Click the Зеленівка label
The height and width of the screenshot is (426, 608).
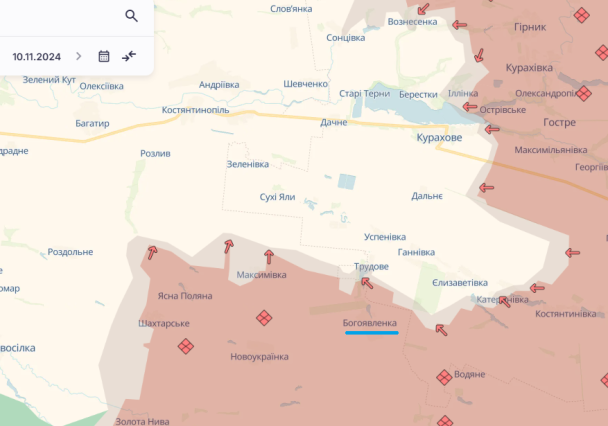(x=248, y=164)
